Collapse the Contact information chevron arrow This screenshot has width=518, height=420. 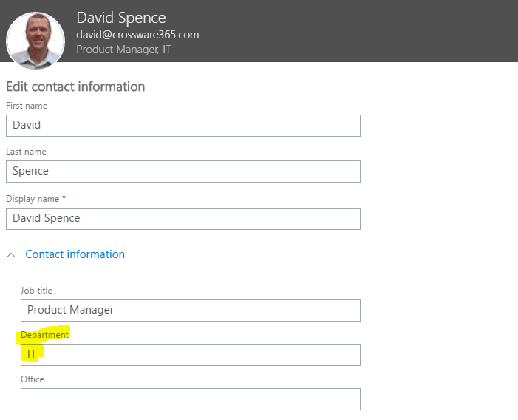11,255
